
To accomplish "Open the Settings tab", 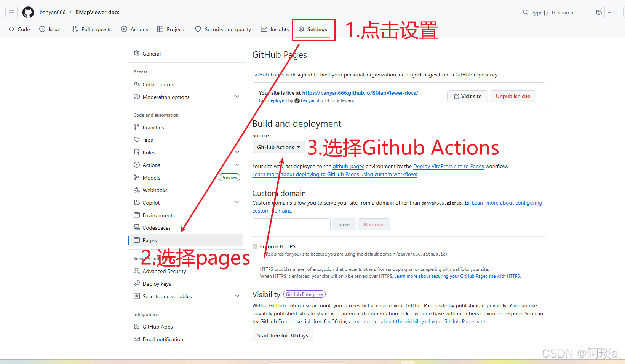I will 313,29.
